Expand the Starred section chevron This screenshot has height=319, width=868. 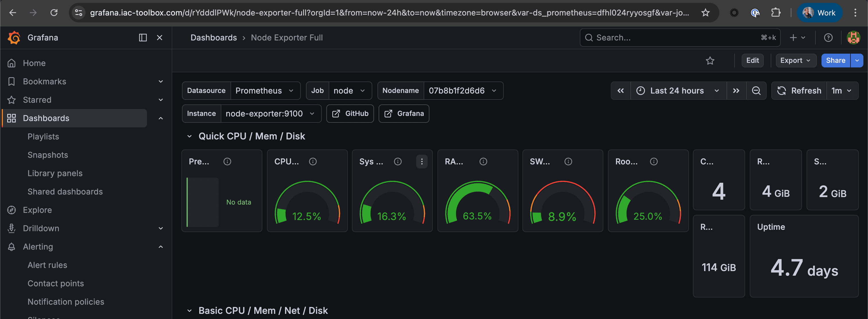click(161, 100)
